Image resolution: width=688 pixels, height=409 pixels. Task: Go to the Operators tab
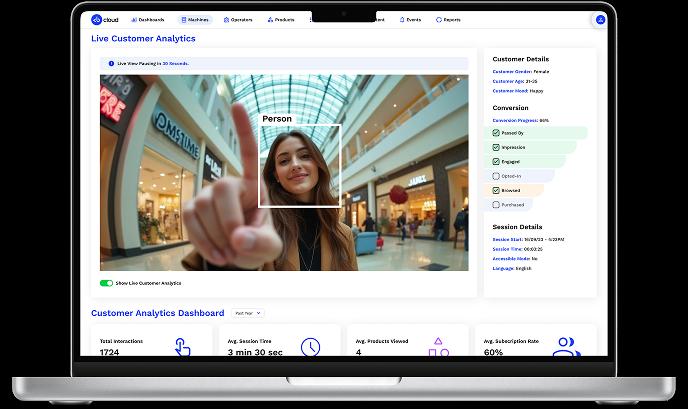(238, 20)
